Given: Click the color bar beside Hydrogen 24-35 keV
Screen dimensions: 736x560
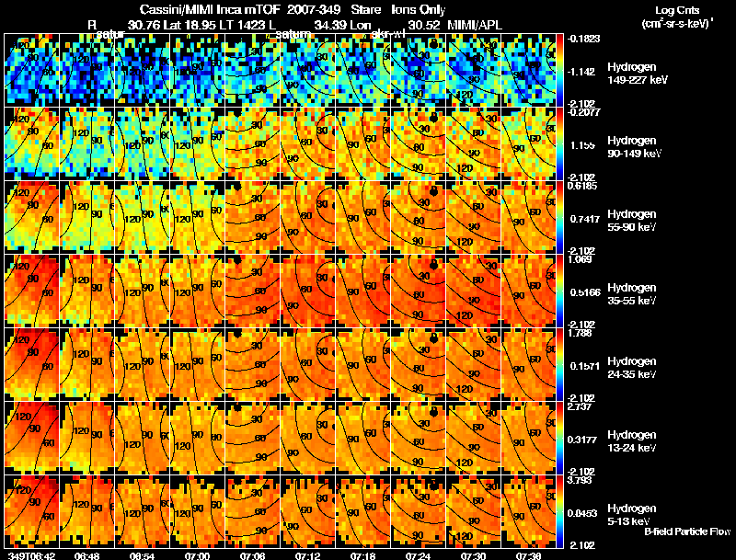Looking at the screenshot, I should [x=559, y=365].
